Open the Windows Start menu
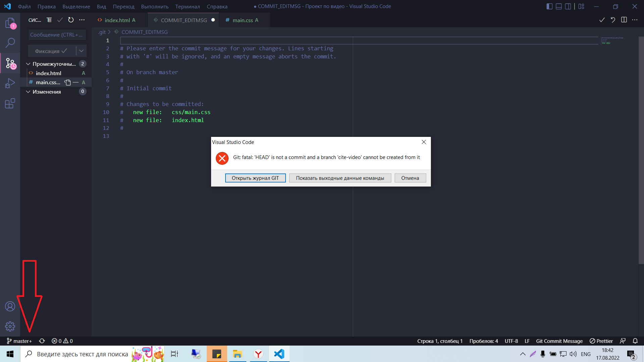 (x=10, y=354)
